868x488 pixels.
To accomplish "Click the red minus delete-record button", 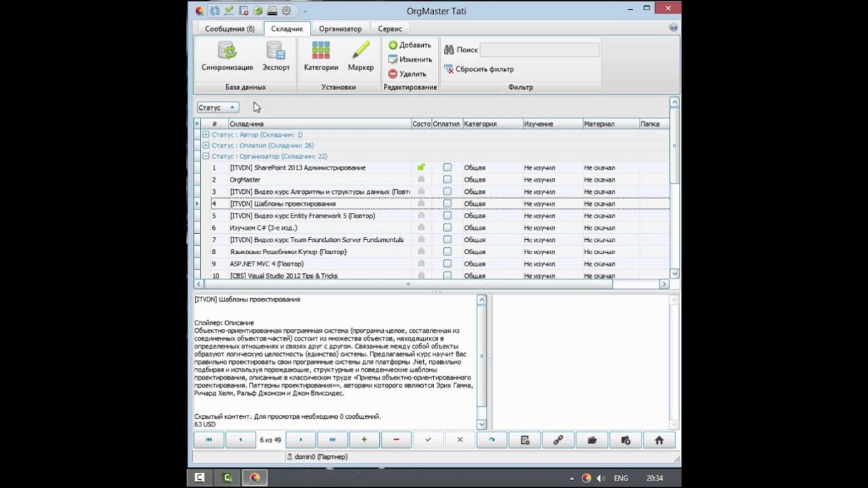I will tap(396, 440).
